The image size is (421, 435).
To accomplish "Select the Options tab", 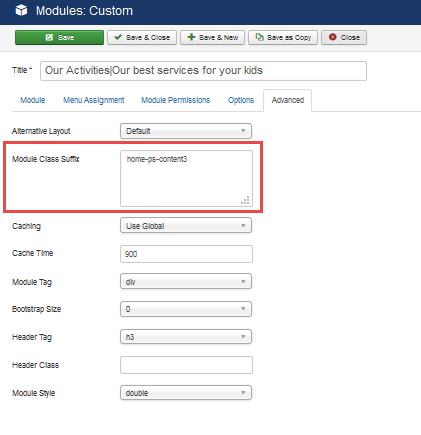I will [x=241, y=100].
